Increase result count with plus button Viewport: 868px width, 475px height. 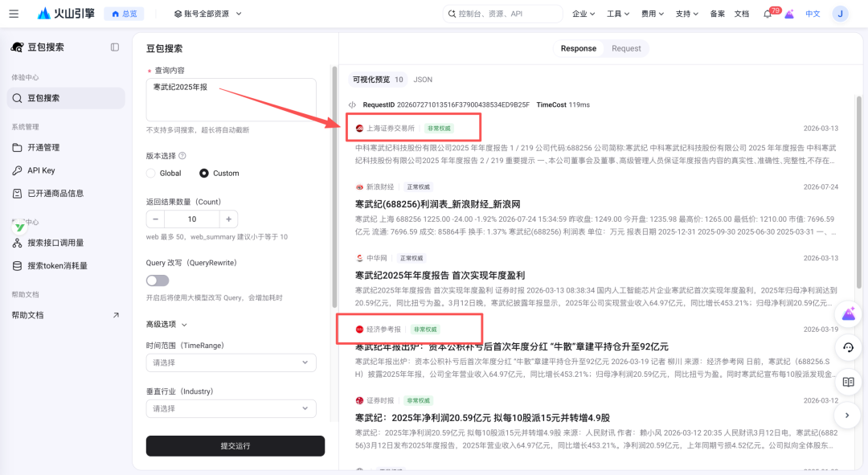(228, 219)
